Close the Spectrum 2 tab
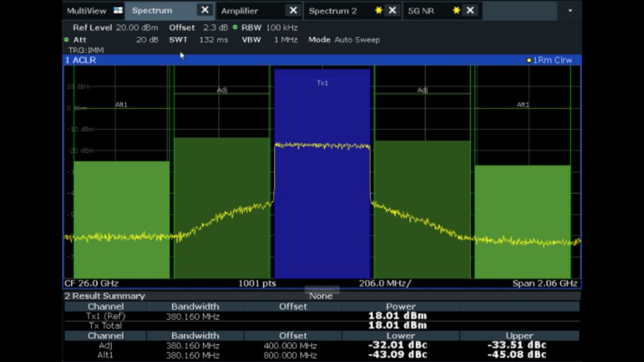This screenshot has height=362, width=644. coord(392,10)
